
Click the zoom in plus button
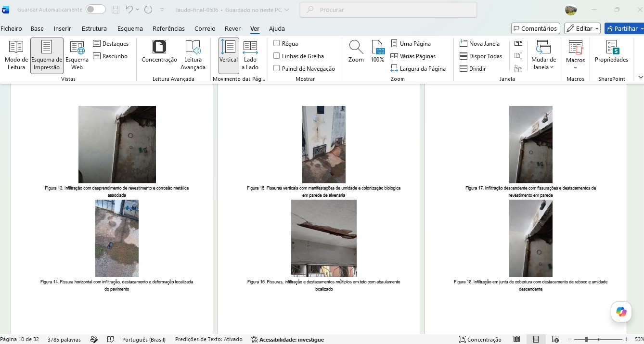tap(626, 339)
